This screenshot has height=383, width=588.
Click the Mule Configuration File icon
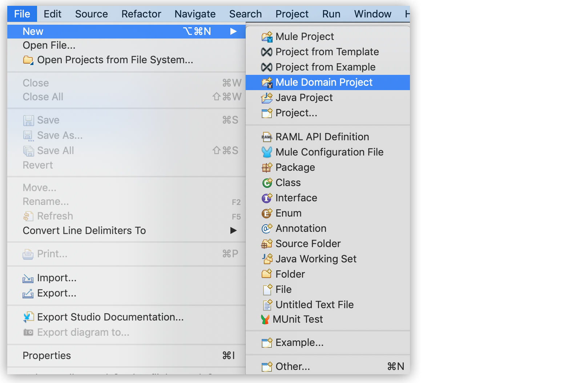coord(267,152)
